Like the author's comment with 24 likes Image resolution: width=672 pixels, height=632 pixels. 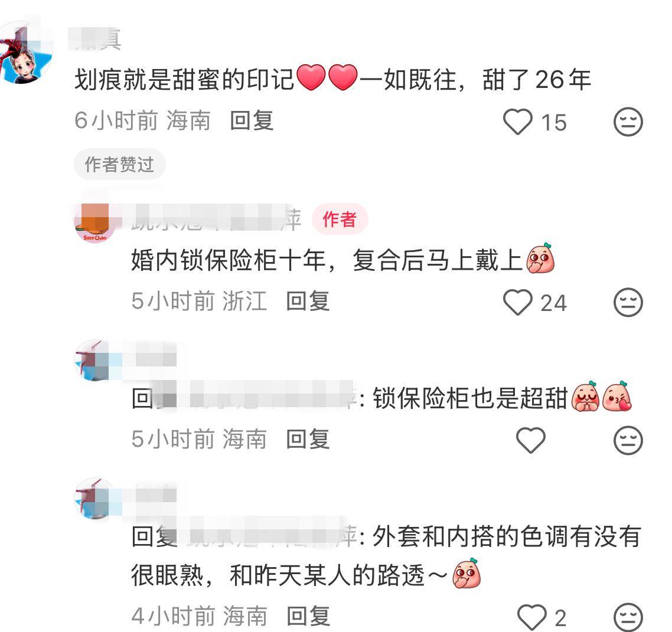coord(517,302)
